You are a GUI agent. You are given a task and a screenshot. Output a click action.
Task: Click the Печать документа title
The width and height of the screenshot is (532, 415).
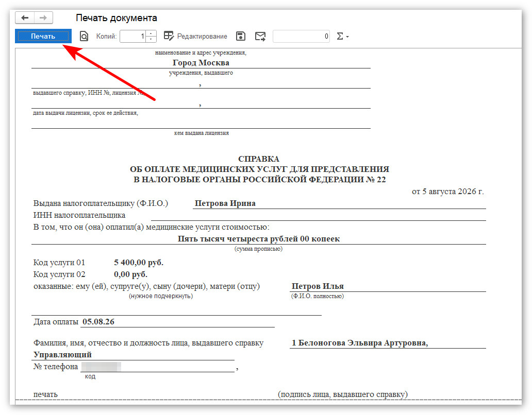(117, 18)
